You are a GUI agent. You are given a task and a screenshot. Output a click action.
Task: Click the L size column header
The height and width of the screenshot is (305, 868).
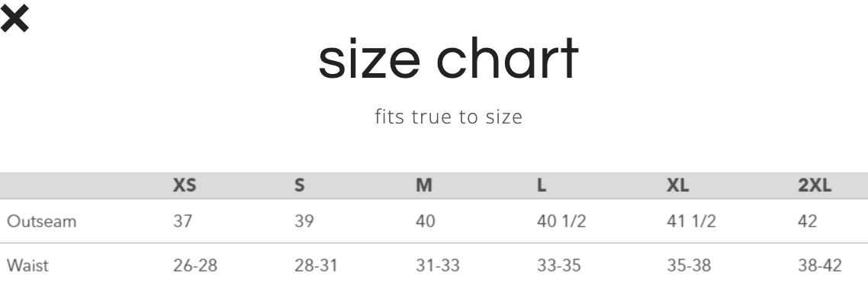pos(542,185)
